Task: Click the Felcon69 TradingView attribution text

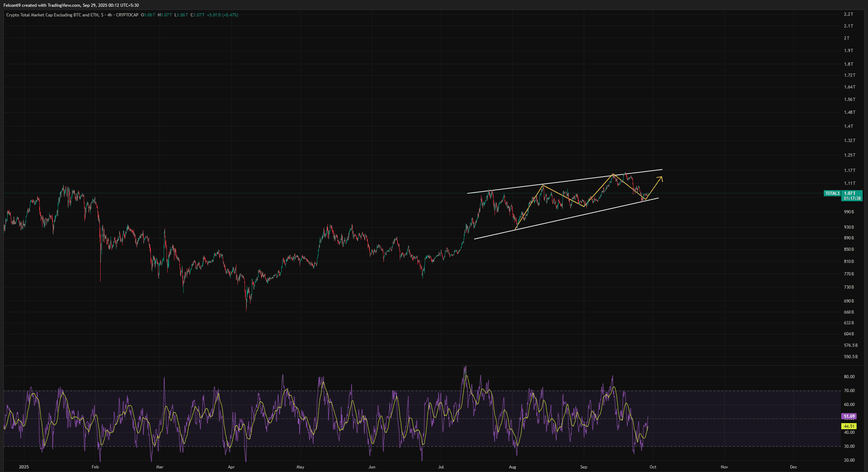Action: click(x=71, y=5)
